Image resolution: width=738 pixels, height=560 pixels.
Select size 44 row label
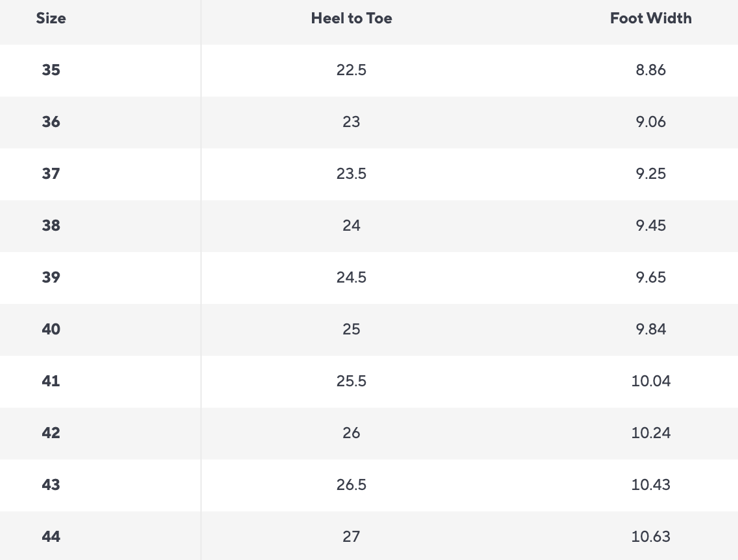click(51, 537)
